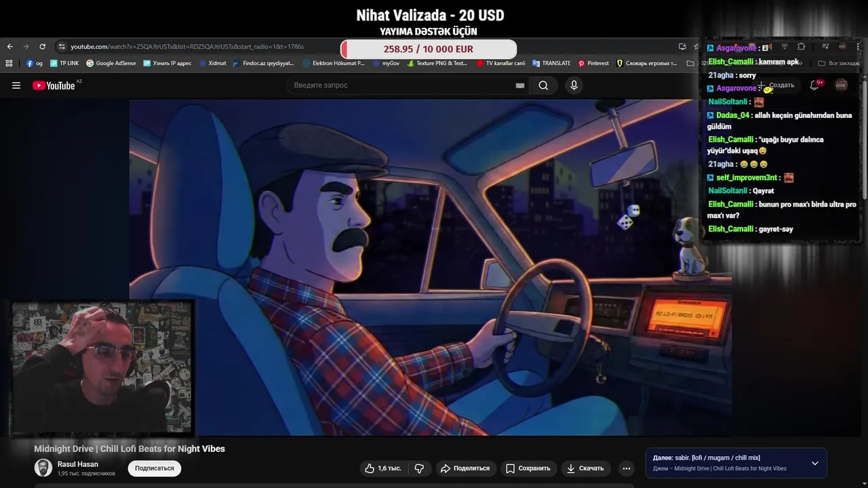Open the apps grid in bookmarks bar
This screenshot has width=868, height=488.
[x=9, y=63]
